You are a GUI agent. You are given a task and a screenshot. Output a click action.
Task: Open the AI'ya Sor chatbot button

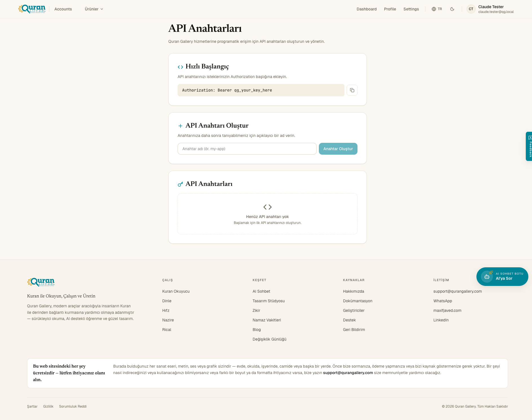point(502,277)
